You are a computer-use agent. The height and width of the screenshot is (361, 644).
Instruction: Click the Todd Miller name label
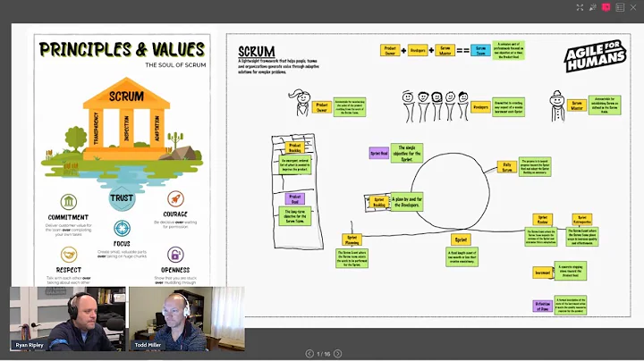click(148, 345)
